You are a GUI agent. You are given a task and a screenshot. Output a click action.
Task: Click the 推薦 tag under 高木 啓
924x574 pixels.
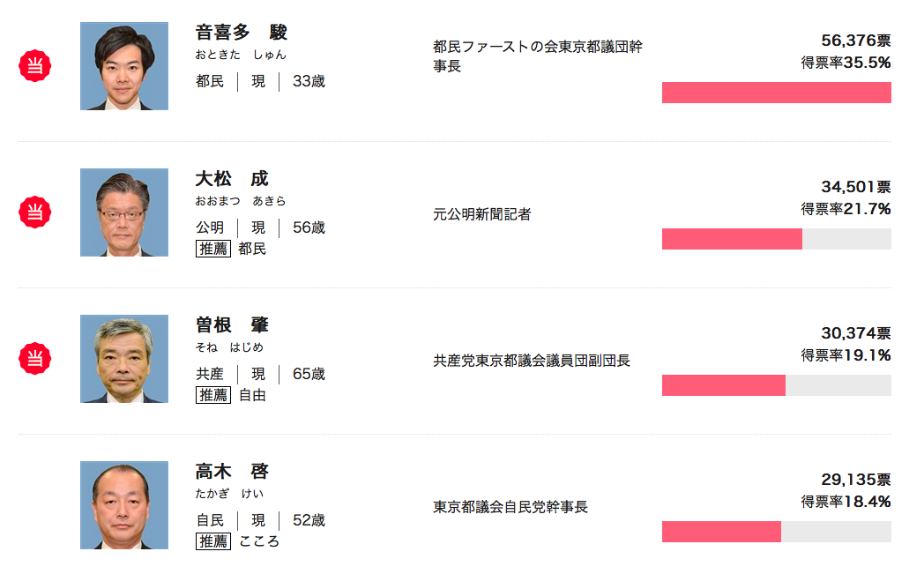[213, 541]
